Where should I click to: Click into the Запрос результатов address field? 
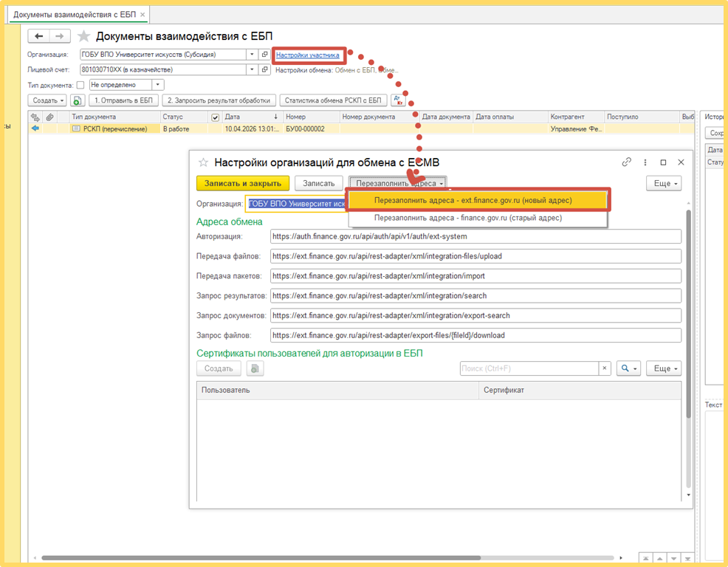point(476,296)
